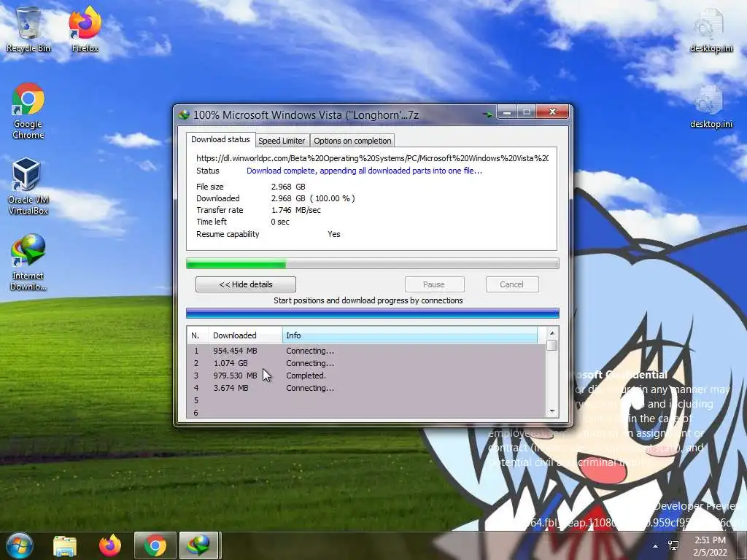Screen dimensions: 747x560
Task: Select the Oracle VM VirtualBox desktop icon
Action: [28, 187]
